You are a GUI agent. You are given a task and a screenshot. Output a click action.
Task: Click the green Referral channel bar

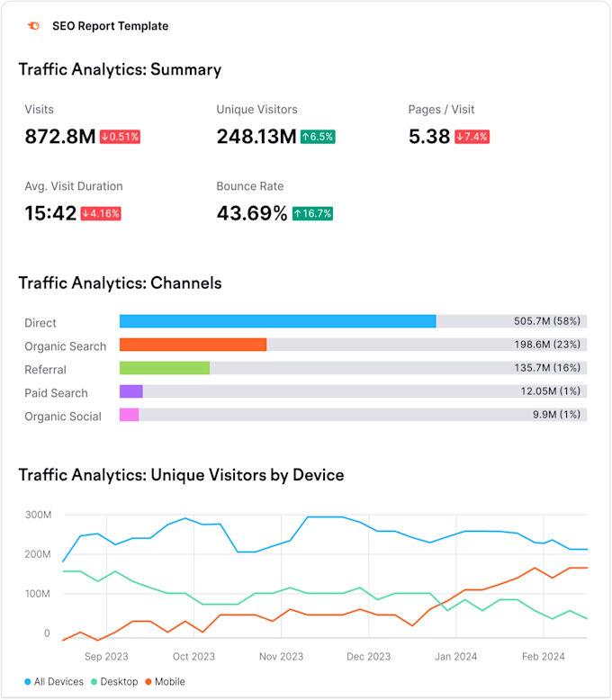165,368
